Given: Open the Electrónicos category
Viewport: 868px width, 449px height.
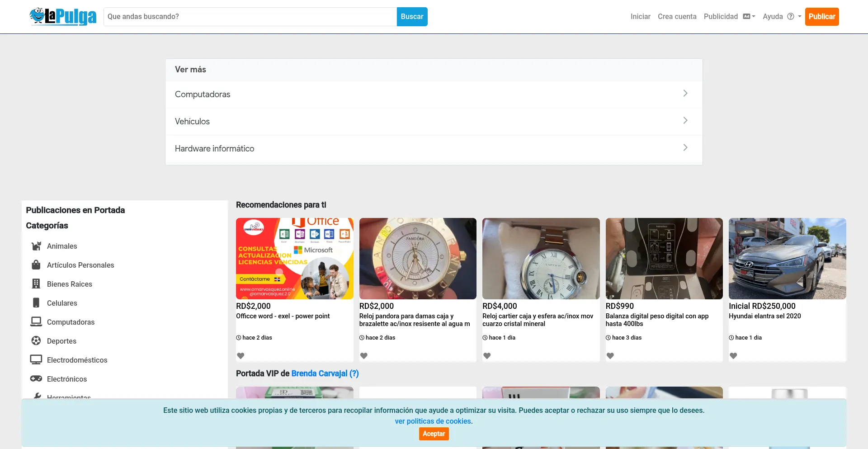Looking at the screenshot, I should pos(67,379).
